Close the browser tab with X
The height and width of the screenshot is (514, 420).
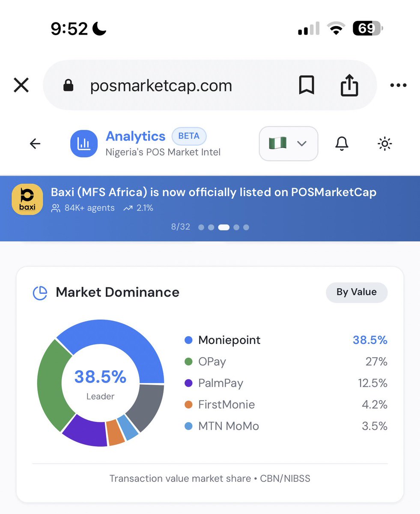pos(21,85)
